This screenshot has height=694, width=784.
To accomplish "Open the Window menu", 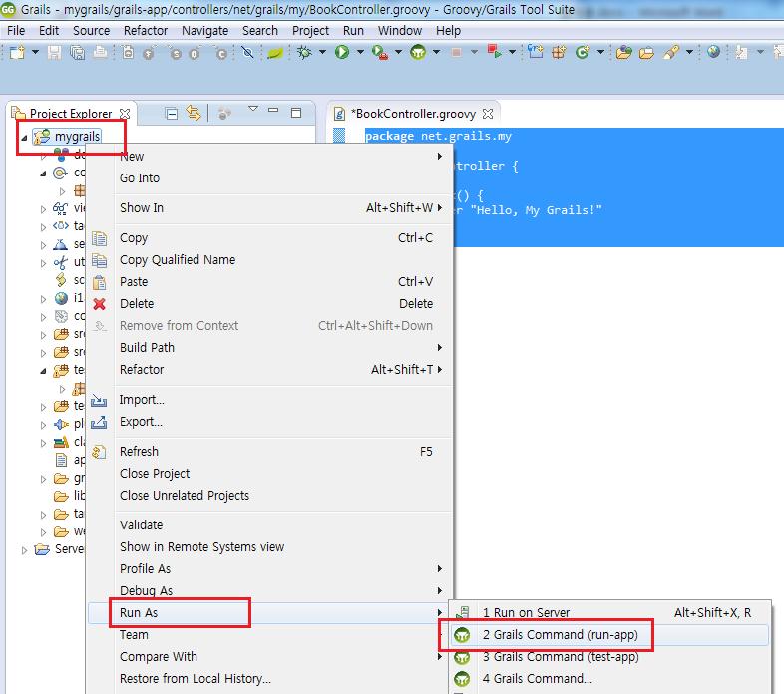I will (400, 31).
